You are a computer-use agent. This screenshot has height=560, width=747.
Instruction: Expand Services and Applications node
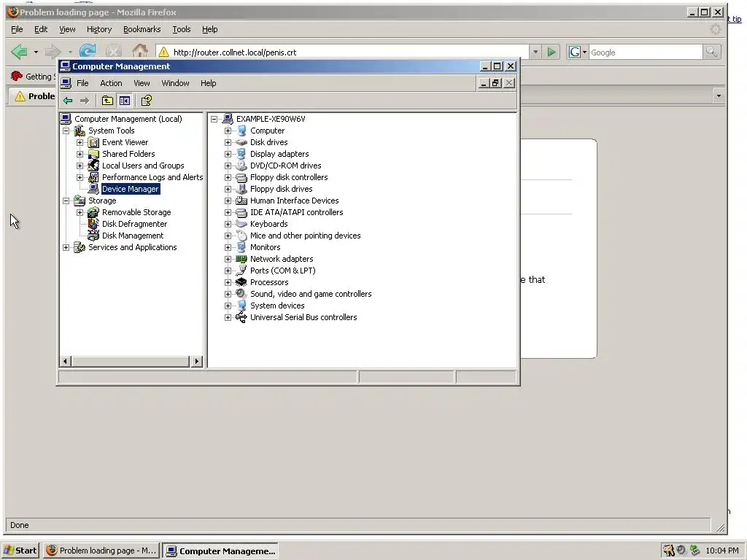(x=66, y=248)
